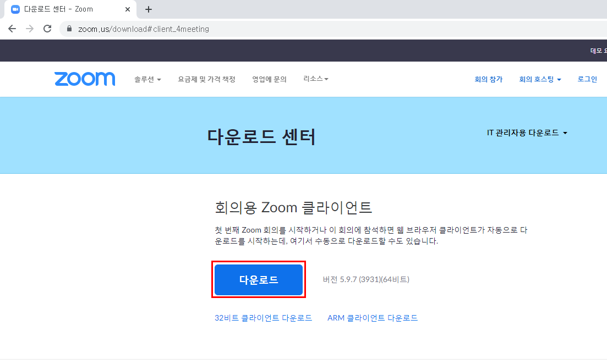This screenshot has width=607, height=364.
Task: Click the 회의 참가 link
Action: click(489, 79)
